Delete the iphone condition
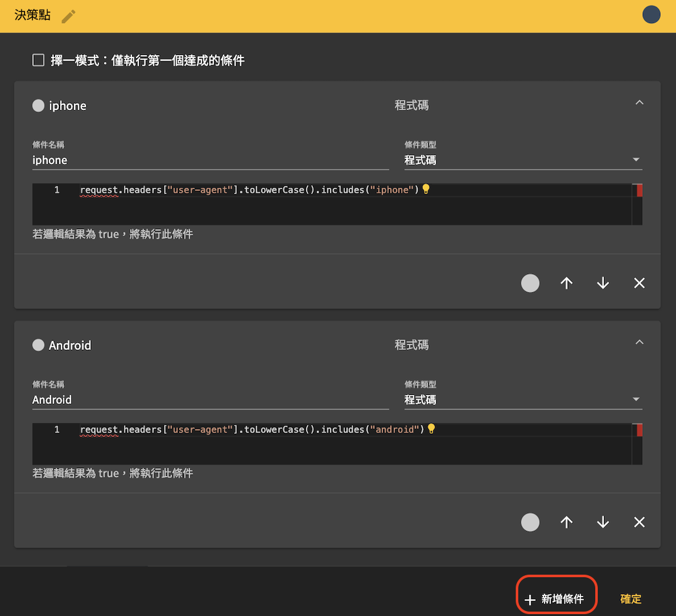This screenshot has height=616, width=676. pos(639,283)
